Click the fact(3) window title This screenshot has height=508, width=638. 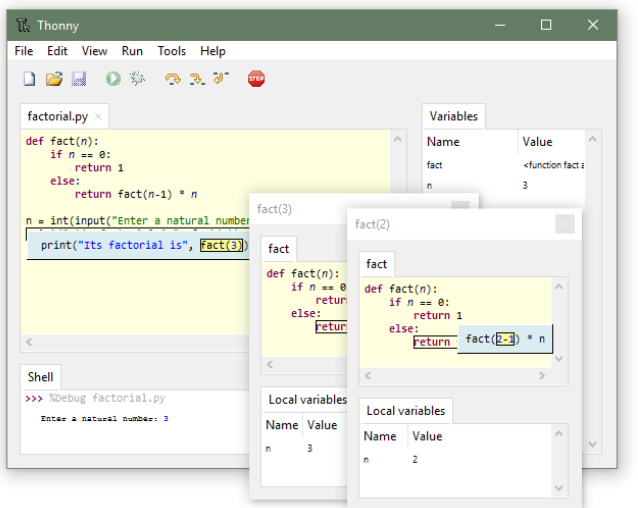pyautogui.click(x=274, y=209)
